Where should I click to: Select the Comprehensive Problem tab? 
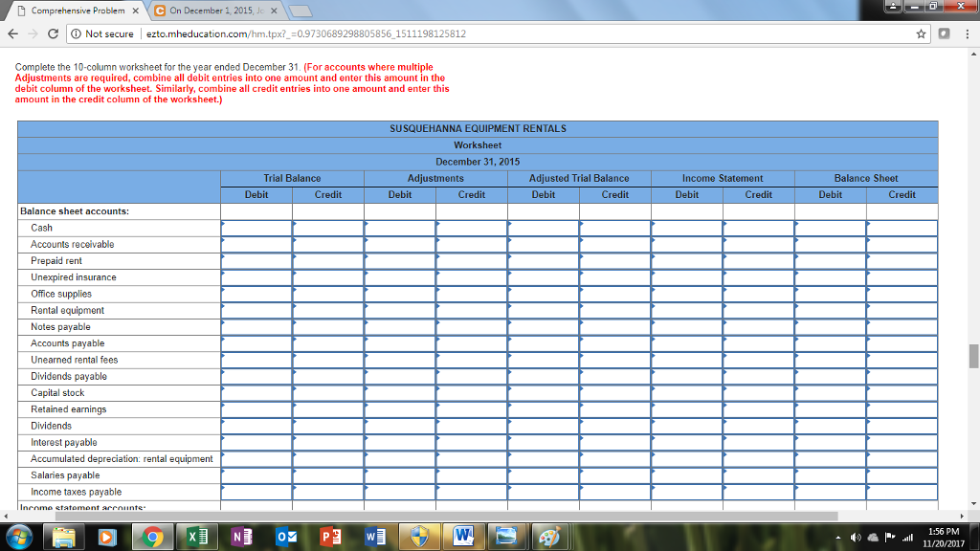[72, 10]
